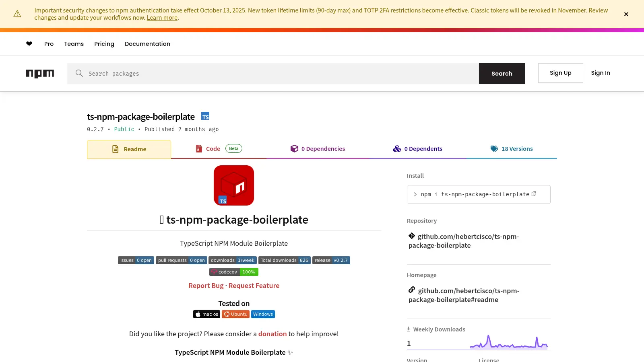Viewport: 644px width, 362px height.
Task: Click the pull requests 0 open badge
Action: 182,260
